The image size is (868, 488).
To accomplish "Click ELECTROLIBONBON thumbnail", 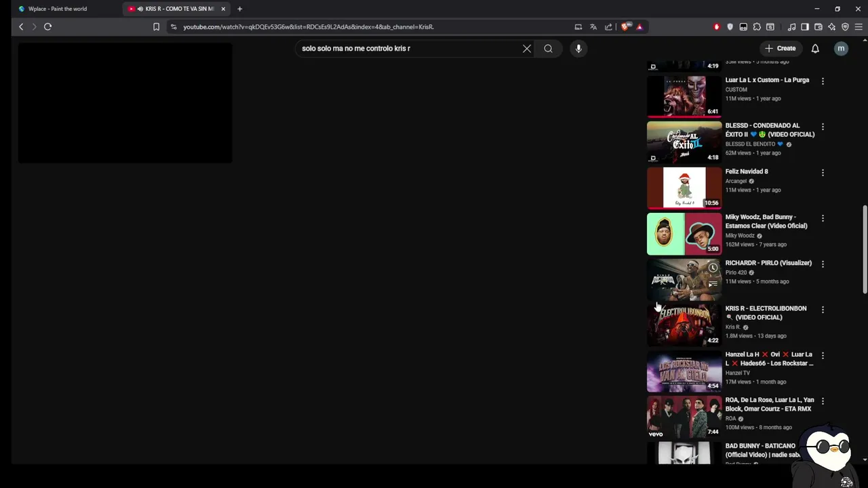I will pos(684,325).
